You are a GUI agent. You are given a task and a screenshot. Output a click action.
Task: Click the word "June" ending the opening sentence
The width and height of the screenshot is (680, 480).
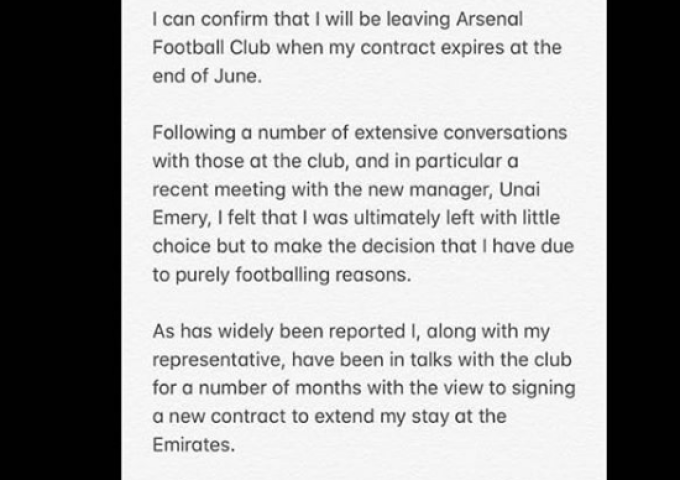238,75
